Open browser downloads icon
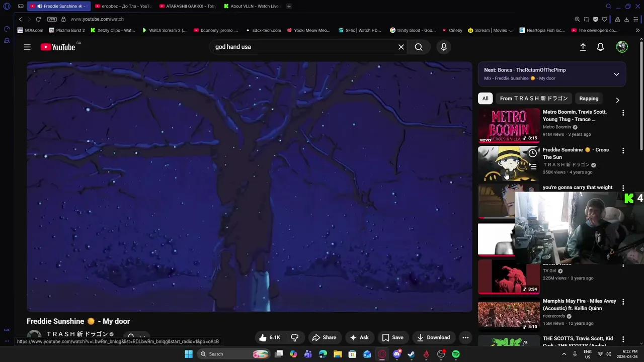 click(x=626, y=19)
